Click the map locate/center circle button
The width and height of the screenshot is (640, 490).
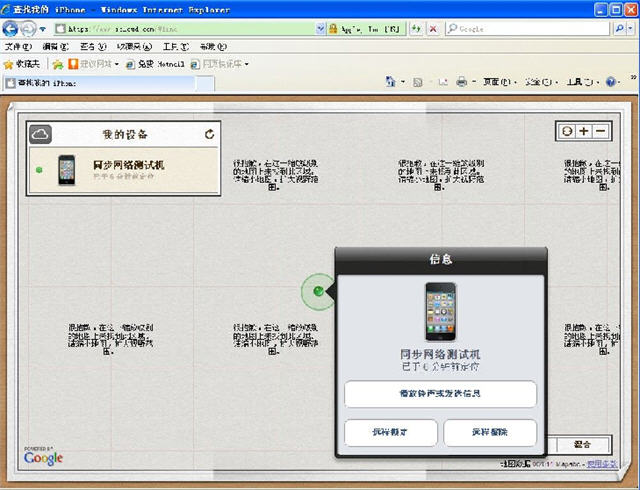click(x=567, y=131)
